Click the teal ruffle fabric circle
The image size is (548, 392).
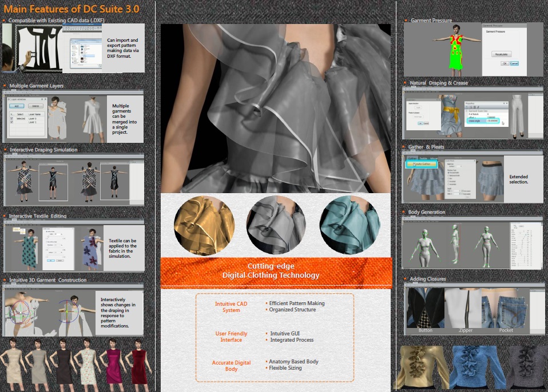[x=350, y=225]
